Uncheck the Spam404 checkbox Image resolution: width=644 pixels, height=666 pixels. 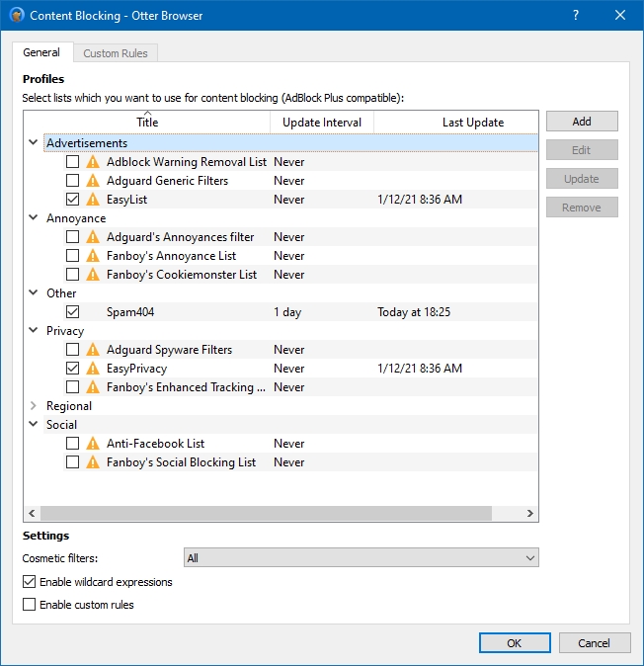pos(72,312)
